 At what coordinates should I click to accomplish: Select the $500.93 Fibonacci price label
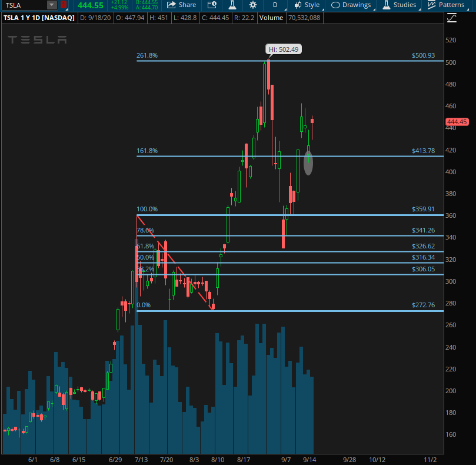[x=423, y=55]
